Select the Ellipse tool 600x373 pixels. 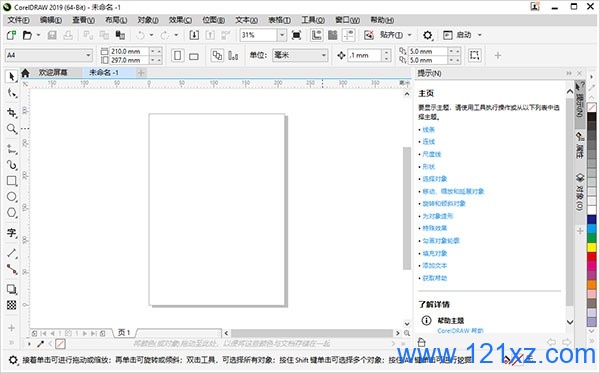pyautogui.click(x=11, y=197)
